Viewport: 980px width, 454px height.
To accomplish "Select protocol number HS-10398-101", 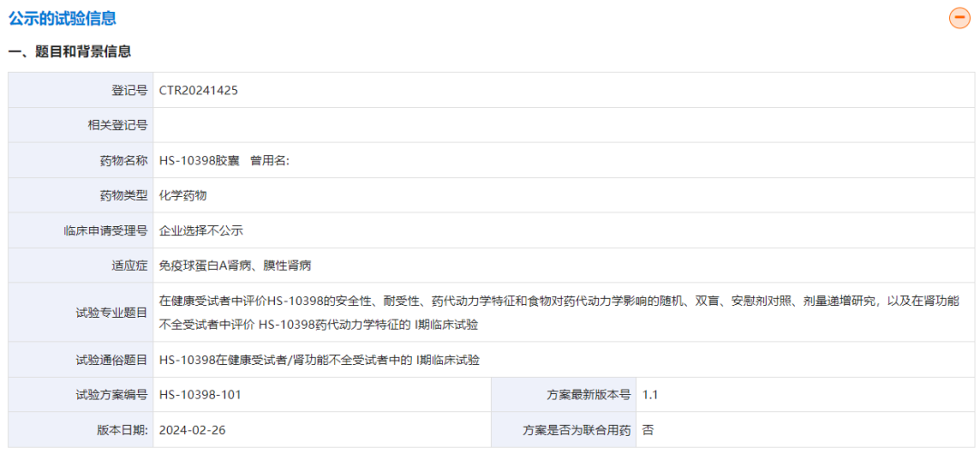I will pos(200,395).
